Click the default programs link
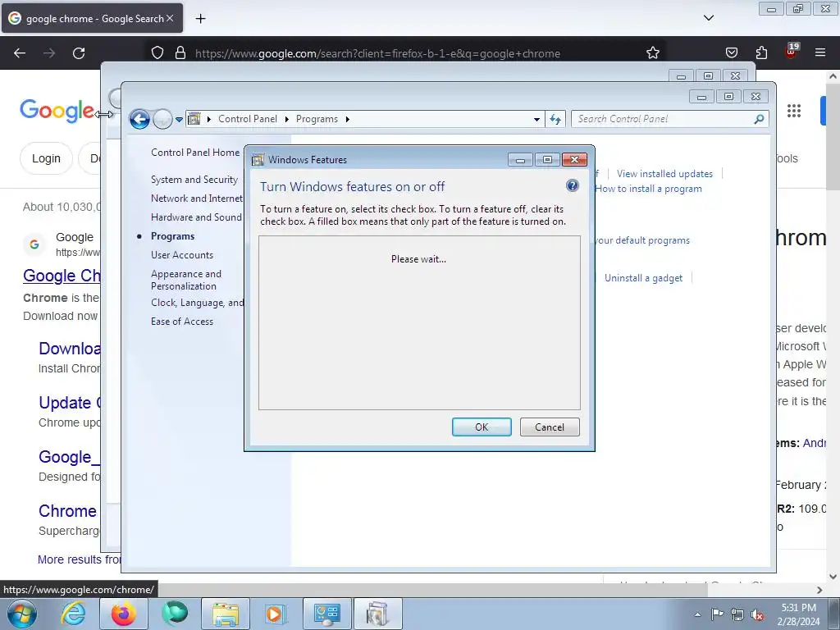This screenshot has height=630, width=840. [x=642, y=240]
